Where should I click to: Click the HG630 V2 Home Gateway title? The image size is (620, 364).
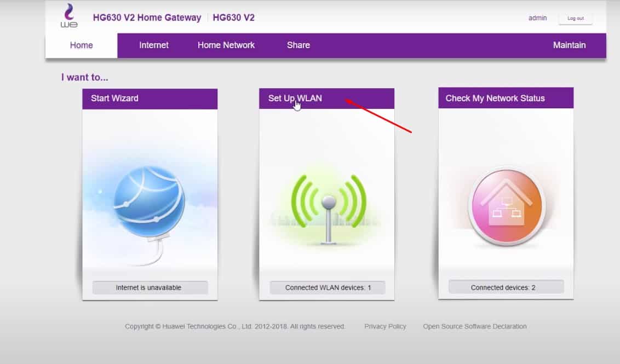(147, 18)
